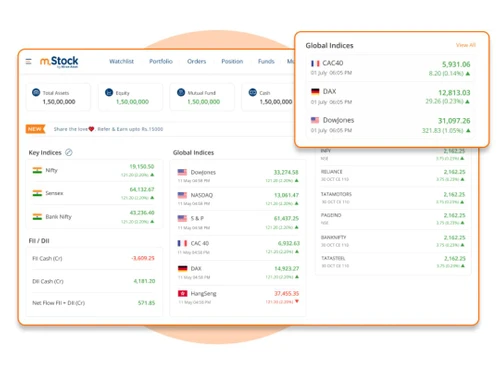Click the FII / DII heading
The height and width of the screenshot is (375, 500).
pyautogui.click(x=39, y=241)
